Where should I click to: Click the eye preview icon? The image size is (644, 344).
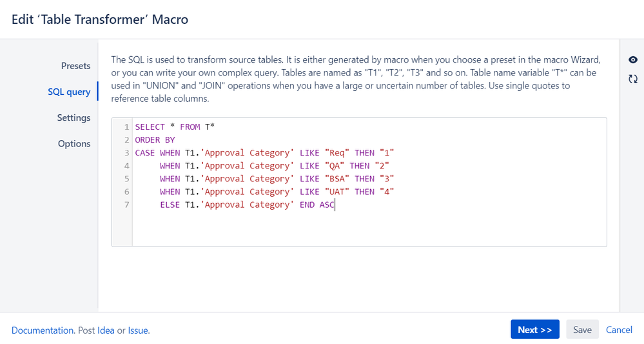633,60
